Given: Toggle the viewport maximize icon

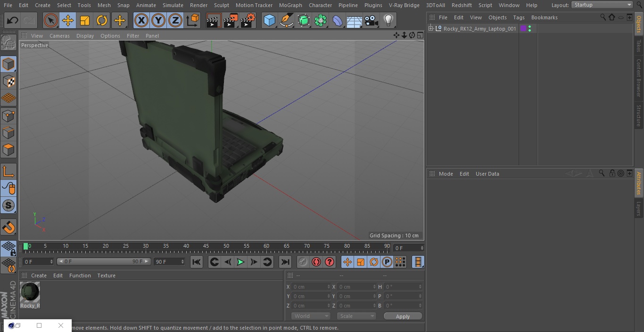Looking at the screenshot, I should tap(420, 35).
